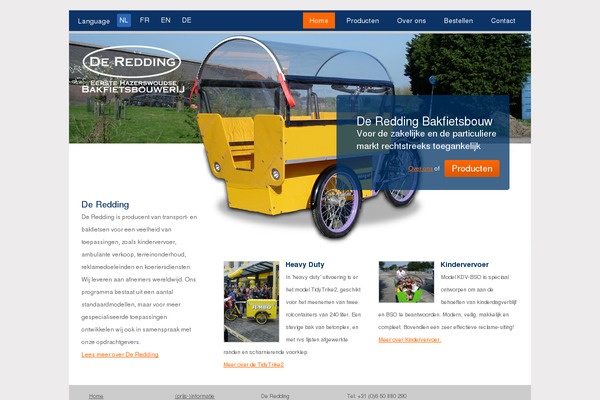Click the footer De Redding text
This screenshot has width=600, height=400.
click(275, 396)
